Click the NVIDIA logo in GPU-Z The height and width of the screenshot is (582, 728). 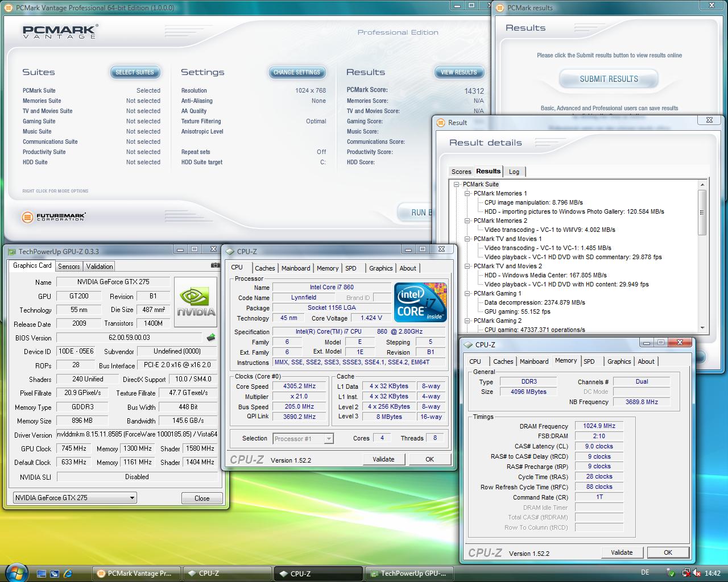click(x=196, y=302)
